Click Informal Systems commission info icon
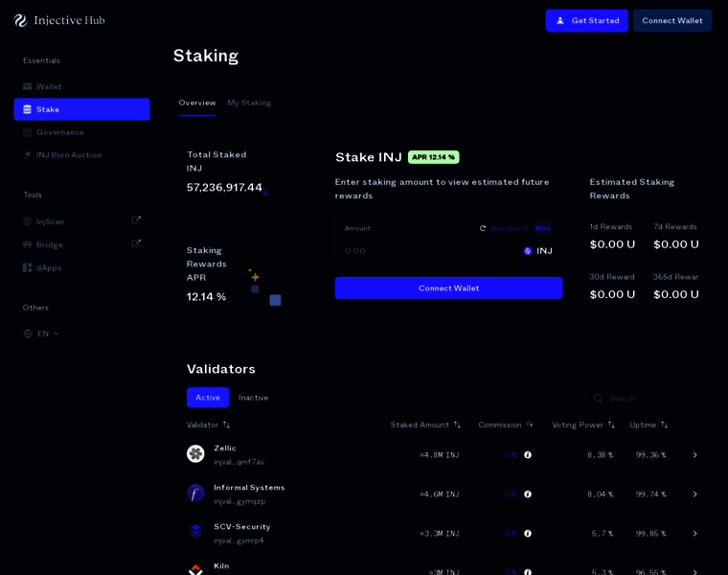This screenshot has height=575, width=728. pyautogui.click(x=528, y=494)
